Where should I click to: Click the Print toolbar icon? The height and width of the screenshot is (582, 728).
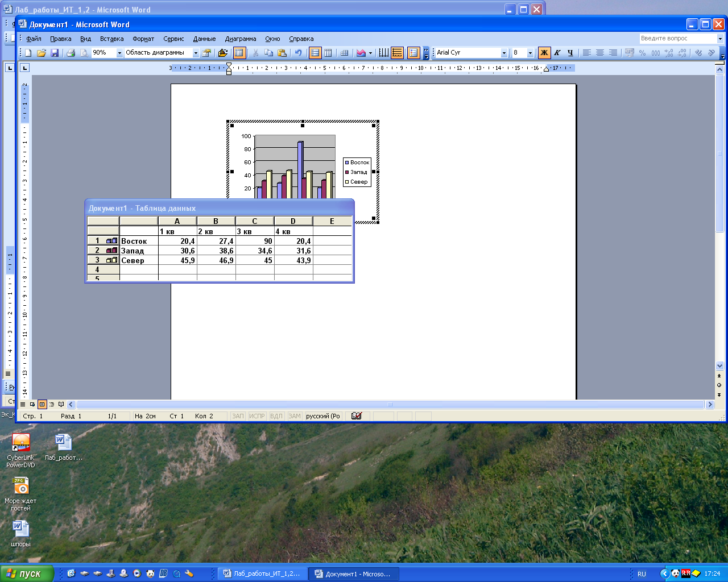71,53
